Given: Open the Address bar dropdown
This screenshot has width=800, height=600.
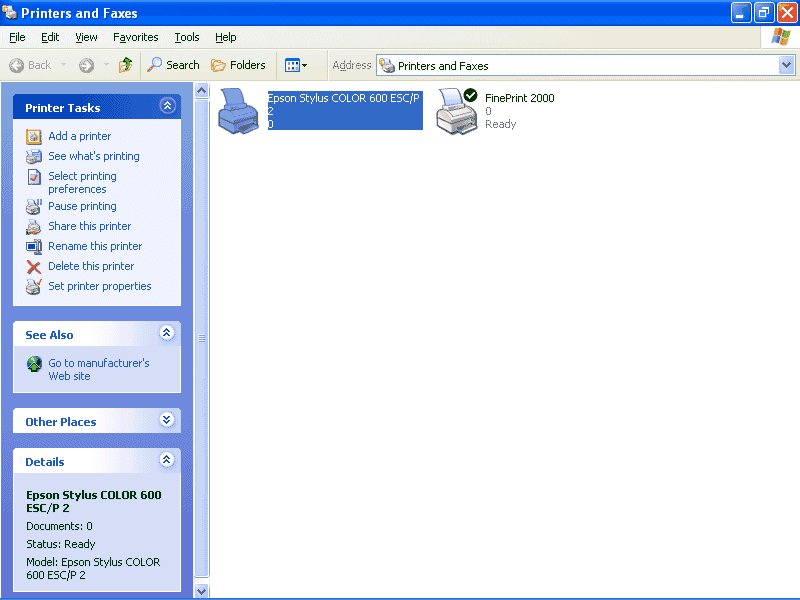Looking at the screenshot, I should pyautogui.click(x=786, y=65).
